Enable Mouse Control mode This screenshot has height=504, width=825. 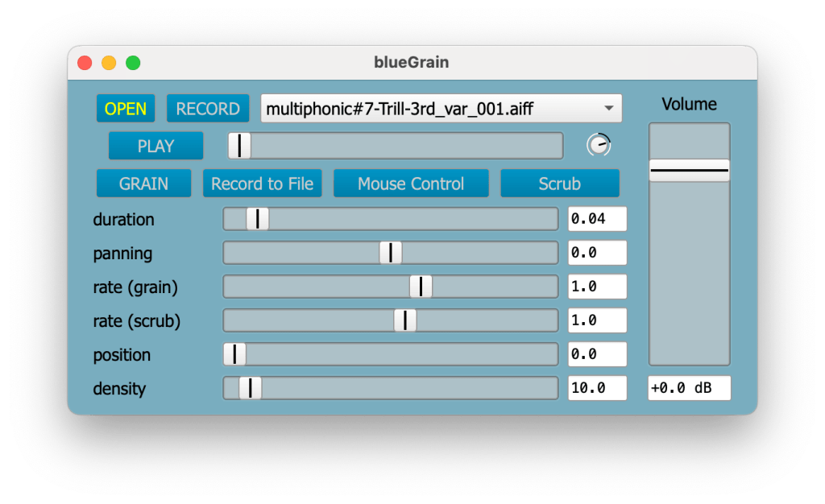(x=411, y=184)
